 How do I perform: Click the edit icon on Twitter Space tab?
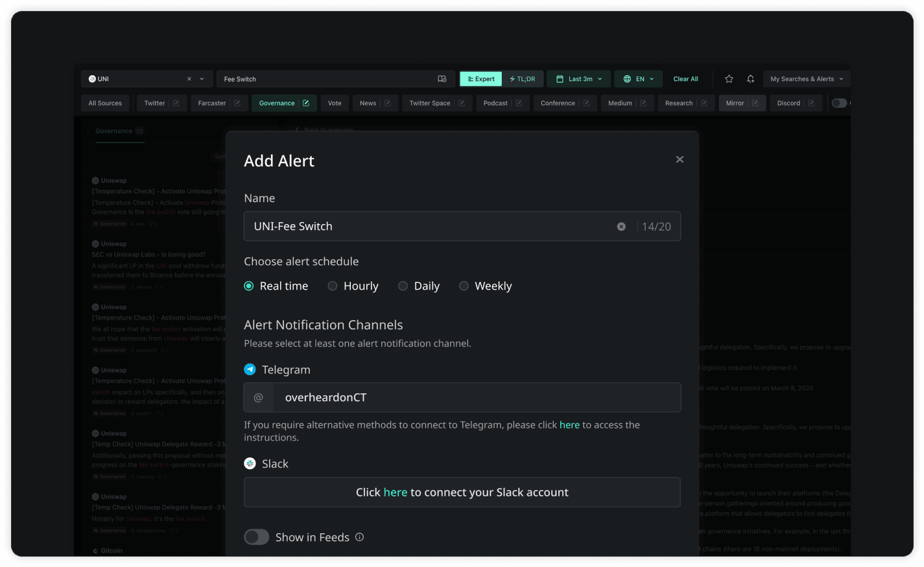click(x=462, y=103)
